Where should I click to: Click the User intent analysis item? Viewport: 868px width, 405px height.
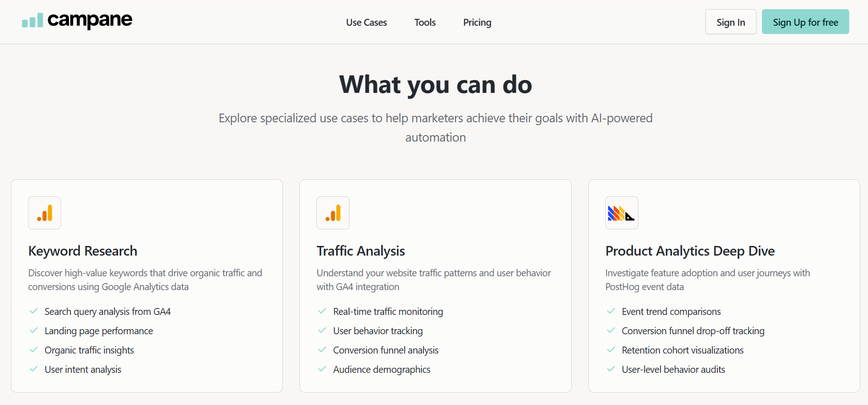(x=83, y=369)
